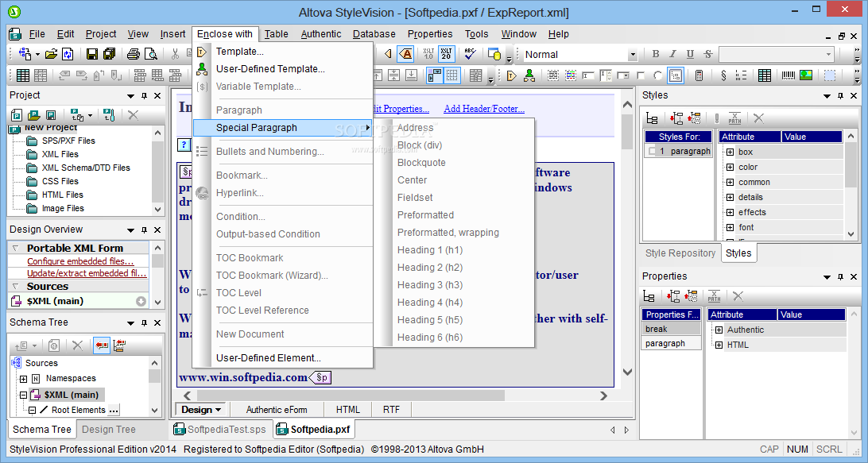Select the XSLT 2.0 version icon
The width and height of the screenshot is (868, 463).
tap(446, 54)
